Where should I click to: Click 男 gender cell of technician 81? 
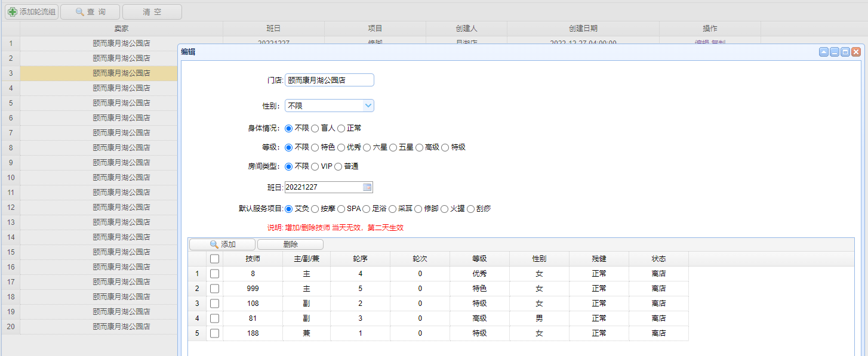[x=540, y=318]
